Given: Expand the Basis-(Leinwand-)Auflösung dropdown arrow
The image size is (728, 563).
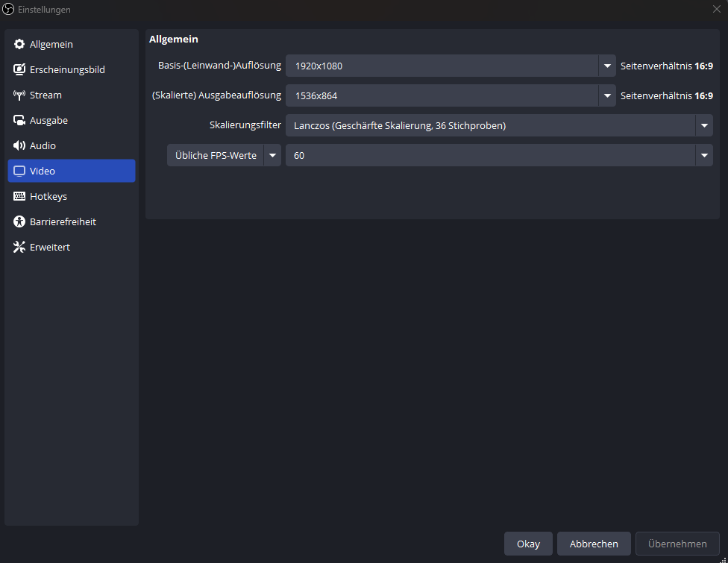Looking at the screenshot, I should pos(606,66).
